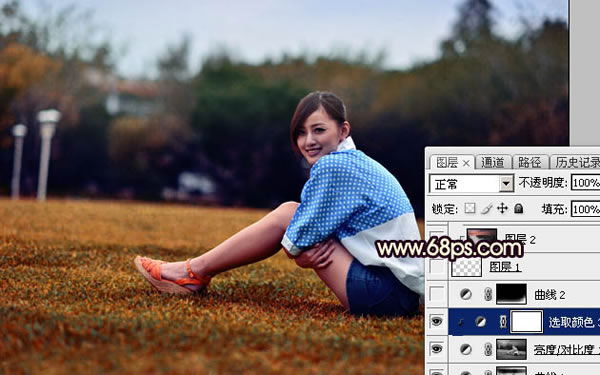Show the 图层 1 layer visibility box
Screen dimensions: 600x375
[437, 267]
